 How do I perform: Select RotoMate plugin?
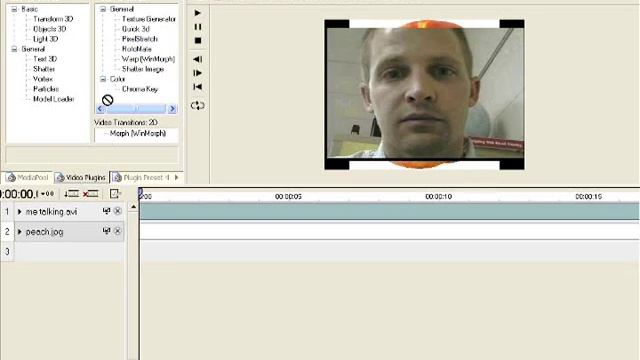click(x=136, y=49)
